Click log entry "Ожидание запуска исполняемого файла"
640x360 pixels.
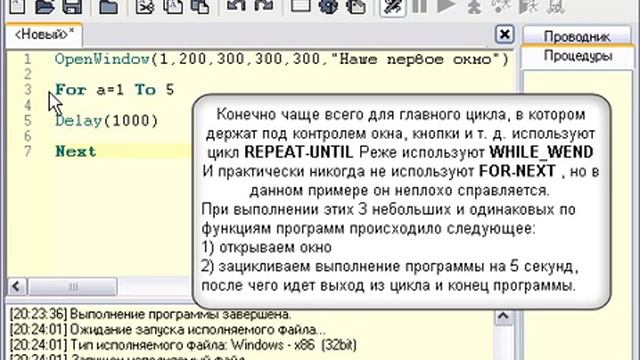point(168,329)
